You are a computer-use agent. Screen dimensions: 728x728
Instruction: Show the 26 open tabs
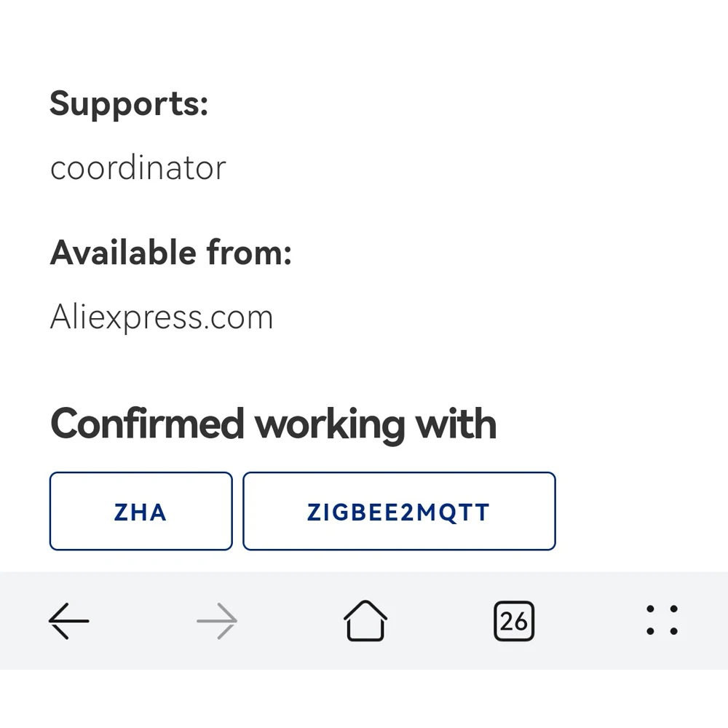tap(513, 621)
